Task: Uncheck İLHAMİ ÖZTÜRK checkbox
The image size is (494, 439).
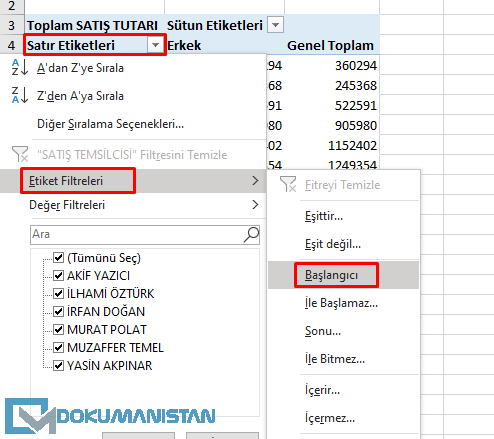Action: click(x=59, y=293)
